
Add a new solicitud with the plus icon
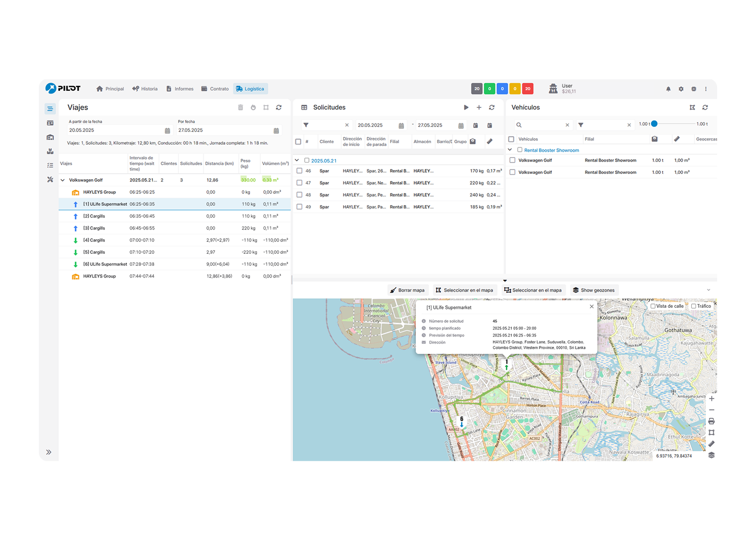point(479,107)
